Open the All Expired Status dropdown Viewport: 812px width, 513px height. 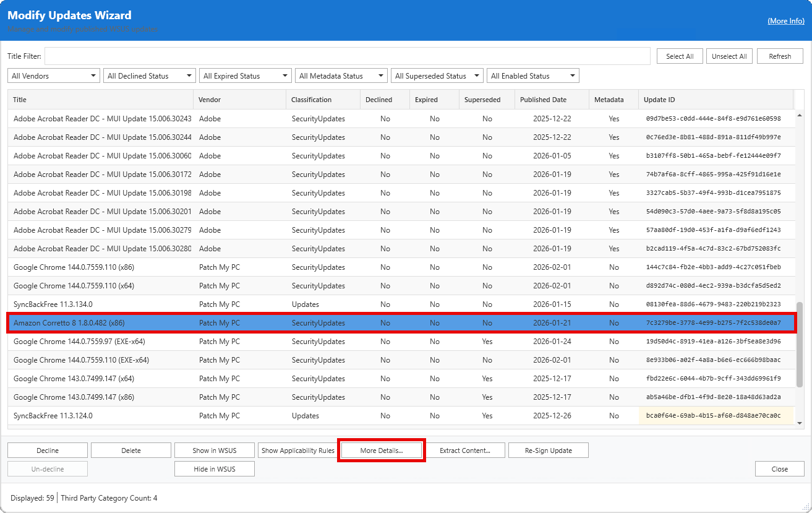point(245,76)
